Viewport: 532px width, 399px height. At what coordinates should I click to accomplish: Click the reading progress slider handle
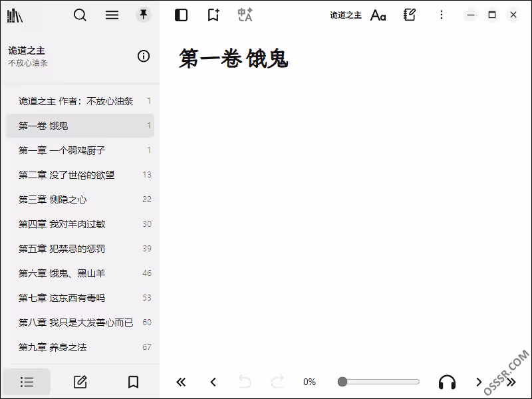pyautogui.click(x=342, y=382)
